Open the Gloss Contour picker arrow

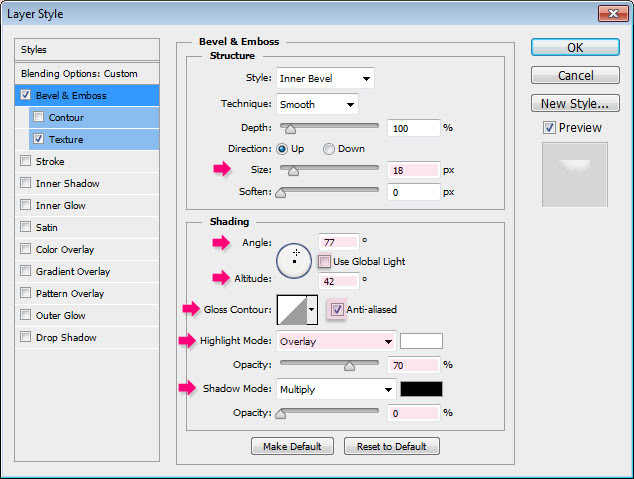[312, 310]
